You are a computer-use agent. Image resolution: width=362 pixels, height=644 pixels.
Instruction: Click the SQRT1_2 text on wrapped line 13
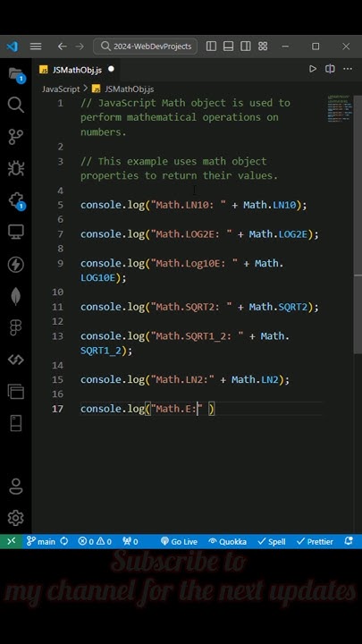click(x=100, y=351)
